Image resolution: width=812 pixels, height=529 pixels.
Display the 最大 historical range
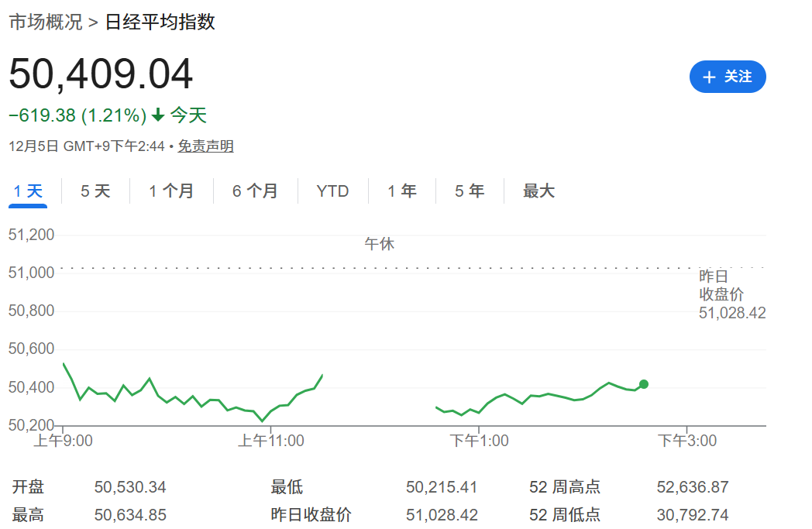[539, 191]
